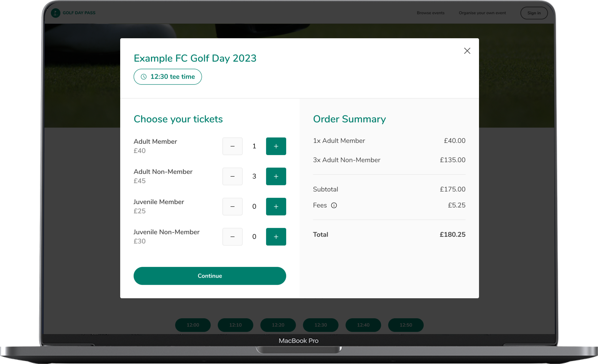Select the 12:20 tee time slot
The height and width of the screenshot is (364, 598).
click(278, 325)
